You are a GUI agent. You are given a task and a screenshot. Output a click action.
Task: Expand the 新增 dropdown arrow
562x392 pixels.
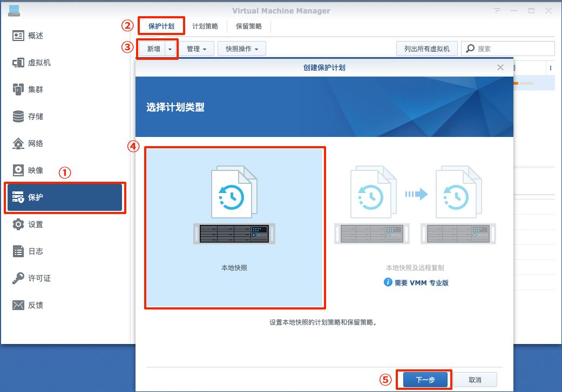pyautogui.click(x=170, y=49)
